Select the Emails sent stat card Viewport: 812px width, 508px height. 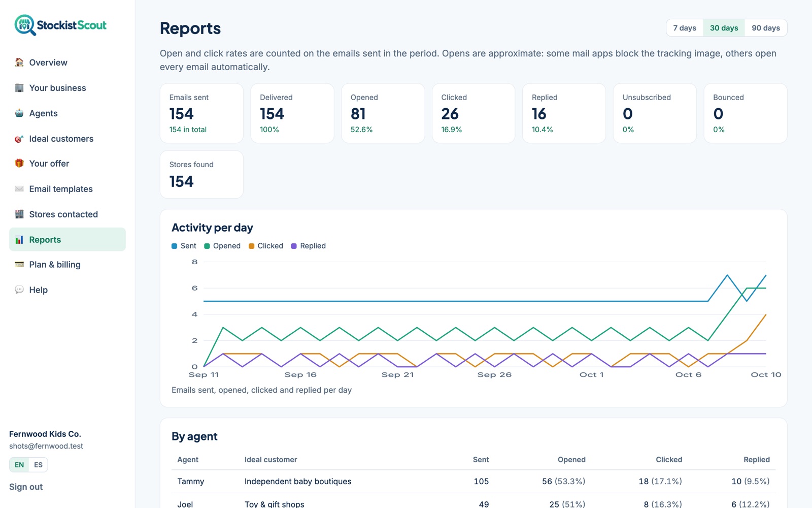click(201, 113)
